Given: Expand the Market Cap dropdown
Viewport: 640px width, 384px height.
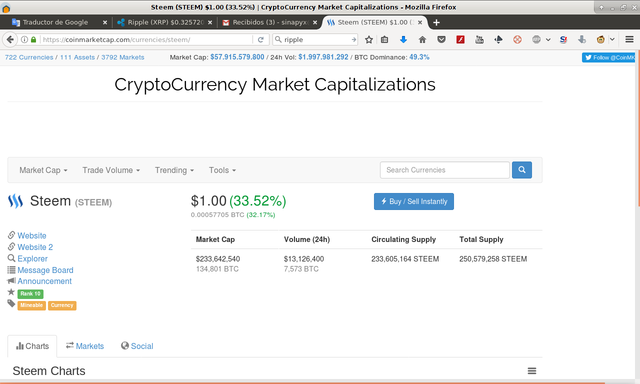Looking at the screenshot, I should (x=43, y=170).
